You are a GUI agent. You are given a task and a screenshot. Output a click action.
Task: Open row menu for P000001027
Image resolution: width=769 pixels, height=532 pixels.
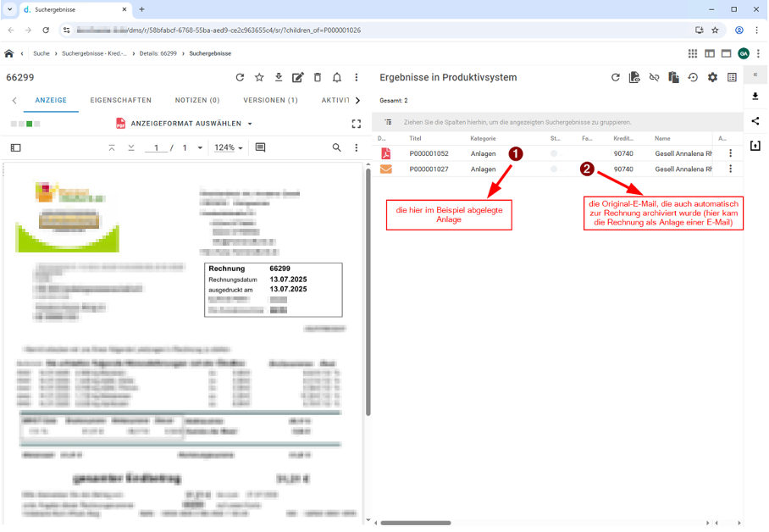coord(730,169)
